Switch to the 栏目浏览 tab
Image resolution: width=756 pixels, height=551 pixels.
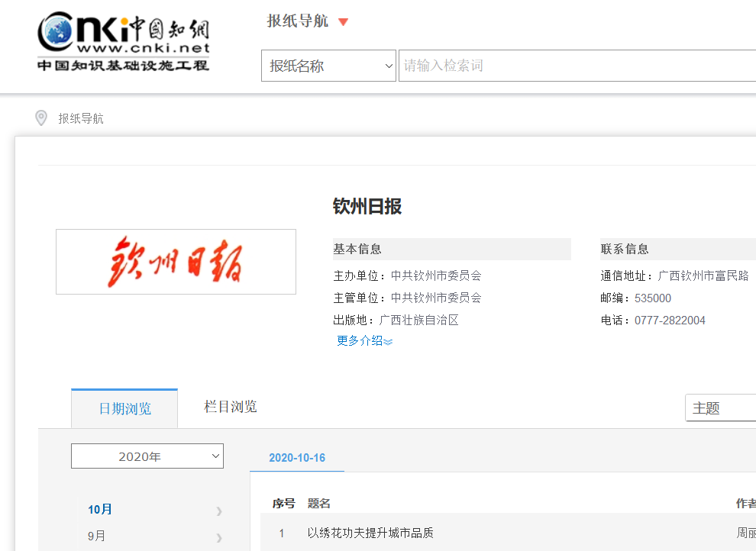point(231,407)
